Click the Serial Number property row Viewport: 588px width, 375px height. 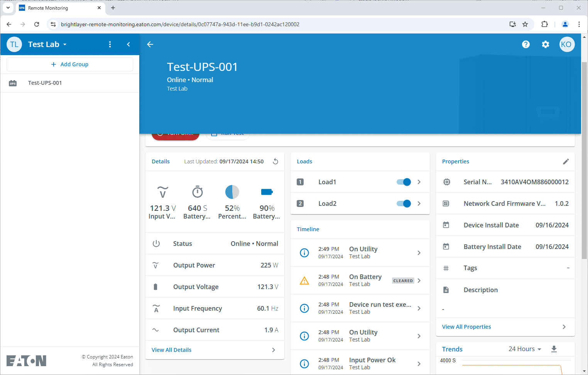505,182
